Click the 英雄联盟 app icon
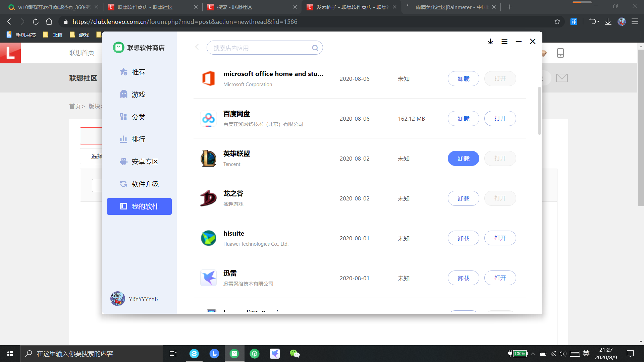Viewport: 644px width, 362px height. pyautogui.click(x=208, y=158)
